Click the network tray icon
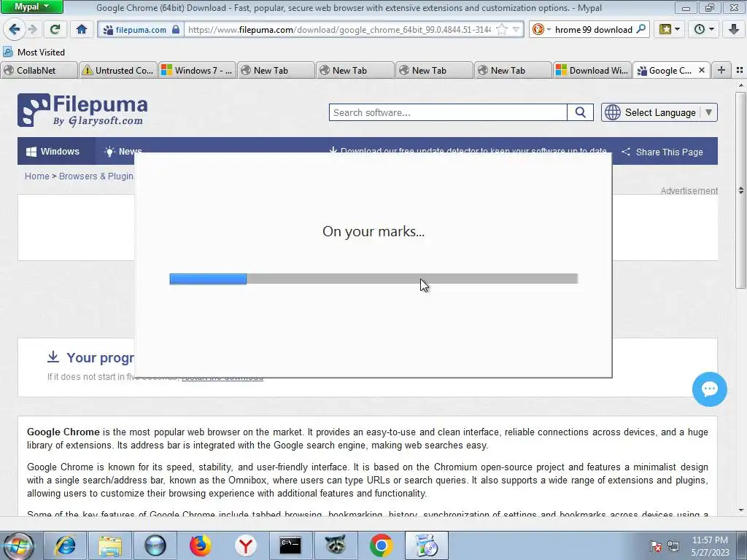The image size is (747, 560). point(673,546)
